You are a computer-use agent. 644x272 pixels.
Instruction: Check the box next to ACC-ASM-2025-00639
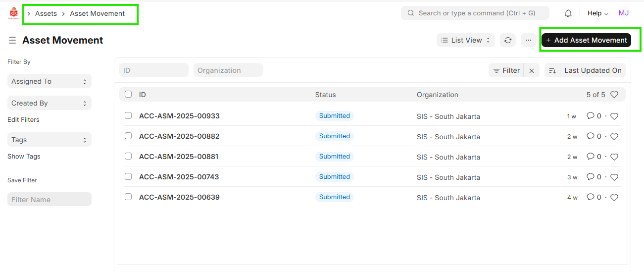(128, 197)
